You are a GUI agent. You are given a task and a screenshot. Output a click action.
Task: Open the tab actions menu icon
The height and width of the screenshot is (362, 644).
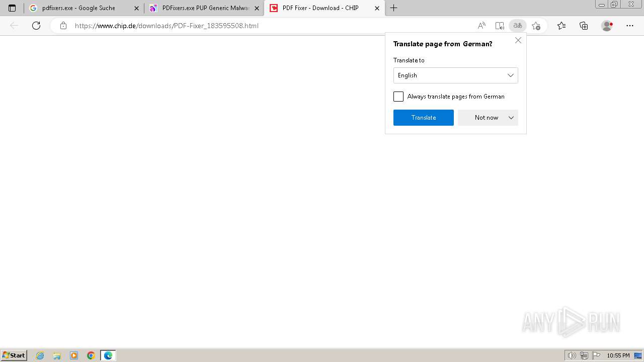(12, 8)
